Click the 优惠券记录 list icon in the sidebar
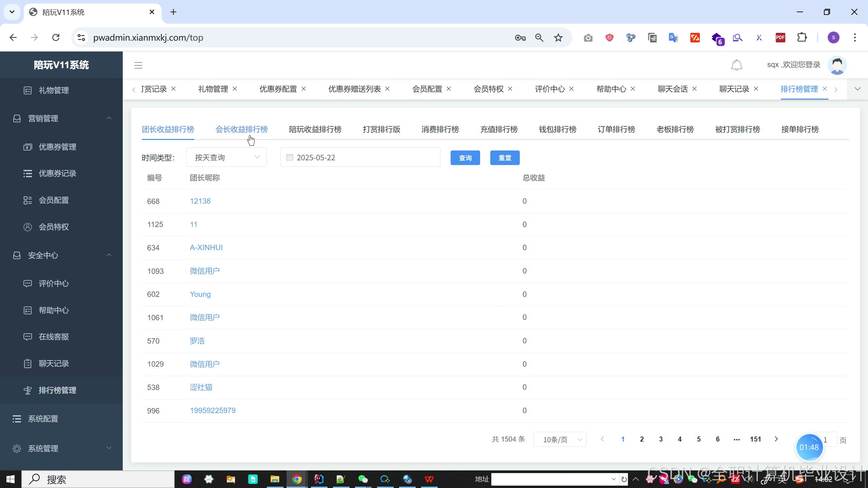Image resolution: width=868 pixels, height=488 pixels. pyautogui.click(x=27, y=174)
